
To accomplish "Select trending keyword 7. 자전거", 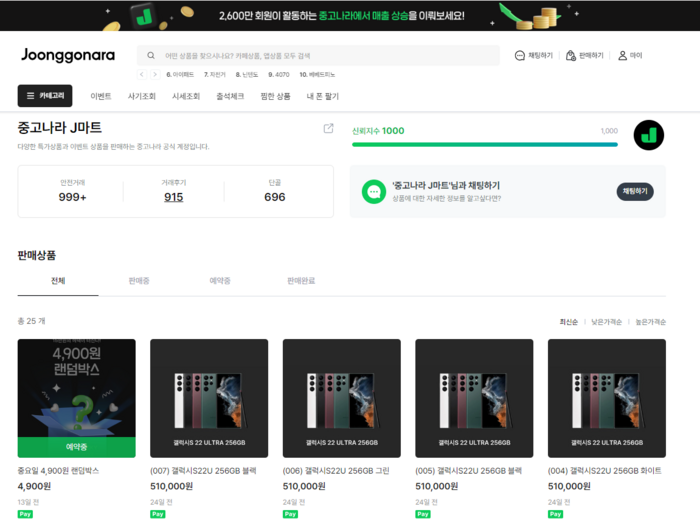I will 215,75.
